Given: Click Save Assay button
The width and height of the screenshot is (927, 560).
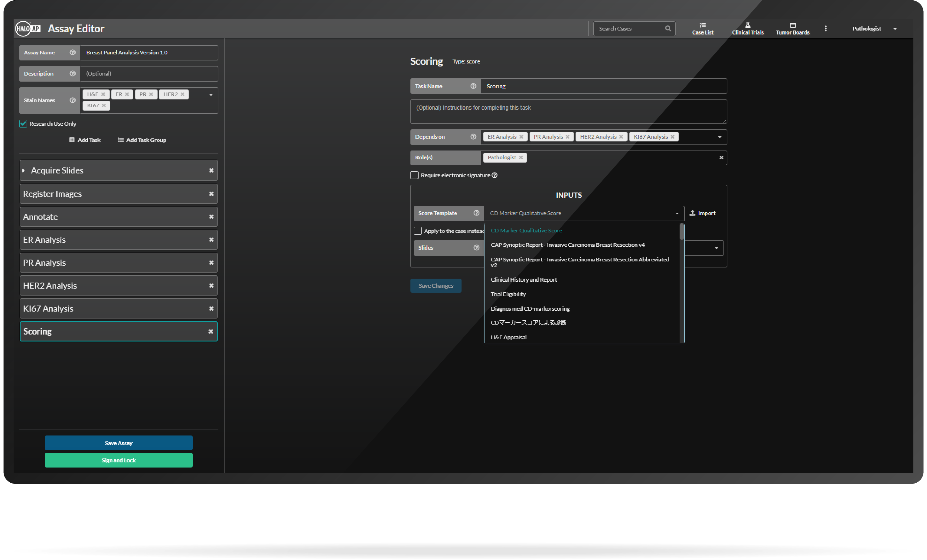Looking at the screenshot, I should (119, 443).
